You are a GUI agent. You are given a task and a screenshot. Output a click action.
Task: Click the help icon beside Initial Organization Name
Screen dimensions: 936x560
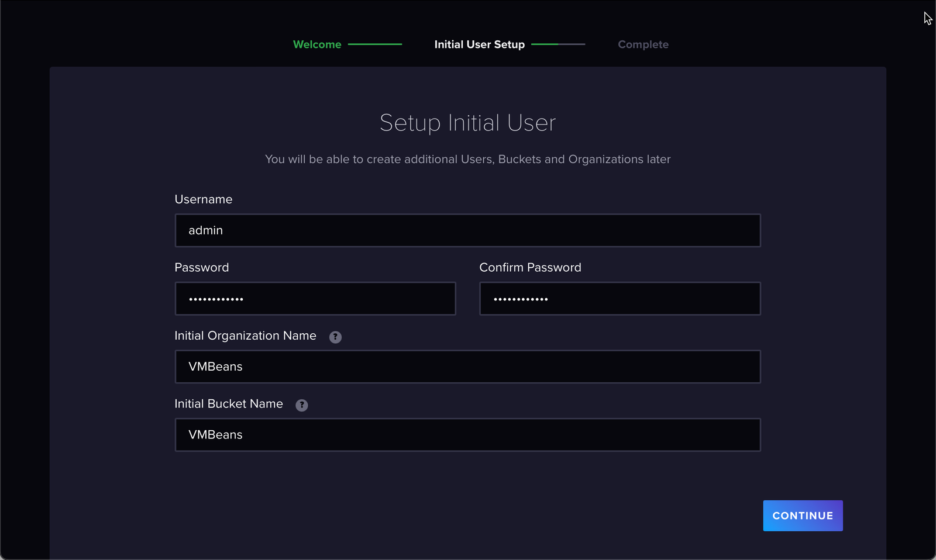335,337
